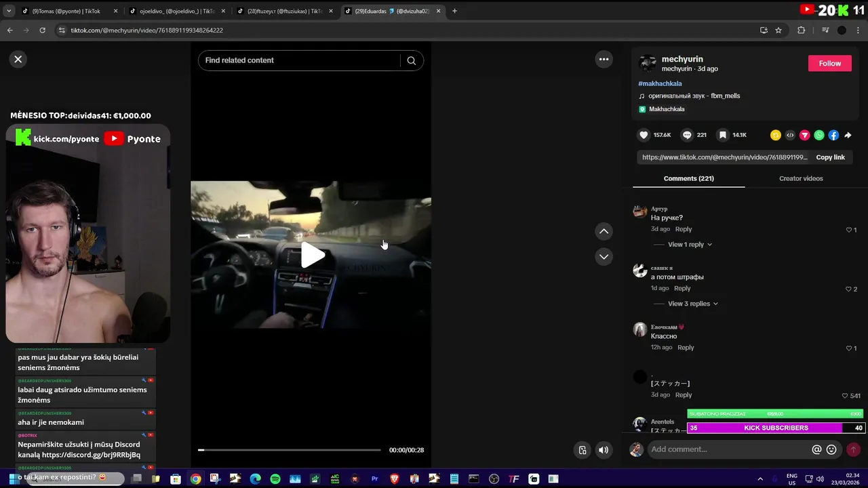
Task: Copy the video link
Action: (x=830, y=157)
